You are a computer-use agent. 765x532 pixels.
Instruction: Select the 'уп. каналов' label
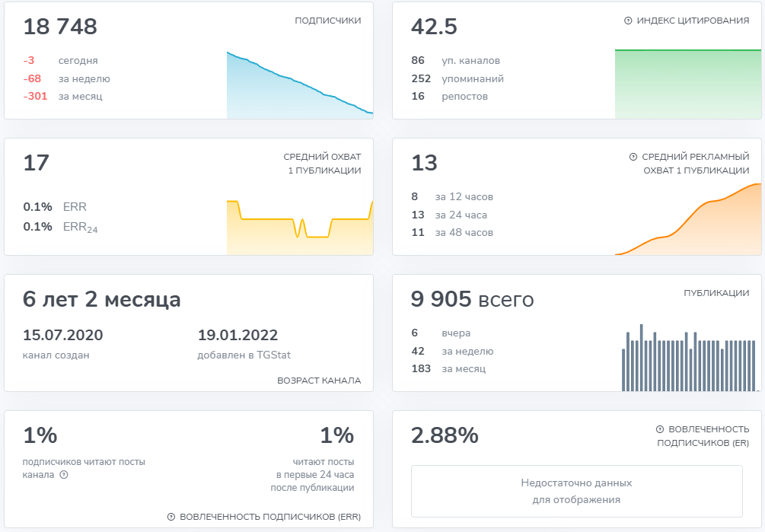coord(471,60)
